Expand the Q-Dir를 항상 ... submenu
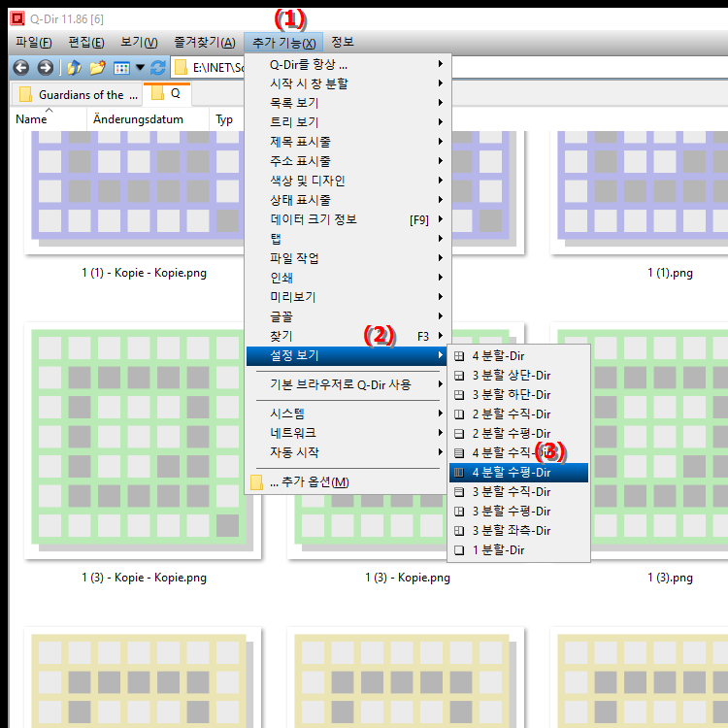The width and height of the screenshot is (728, 728). pyautogui.click(x=347, y=64)
